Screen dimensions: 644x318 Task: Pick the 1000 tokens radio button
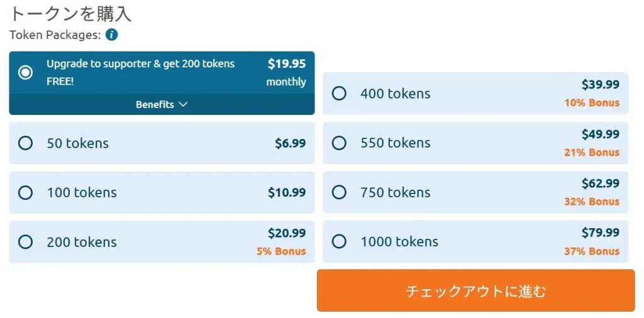click(x=339, y=241)
